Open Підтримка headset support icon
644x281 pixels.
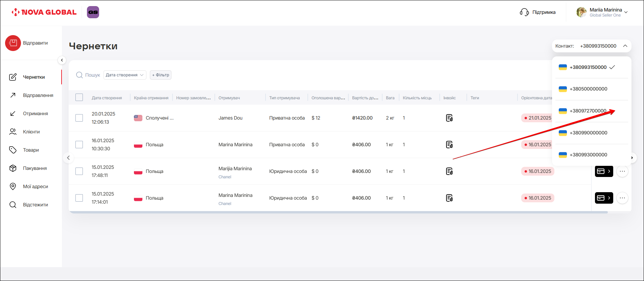click(524, 12)
